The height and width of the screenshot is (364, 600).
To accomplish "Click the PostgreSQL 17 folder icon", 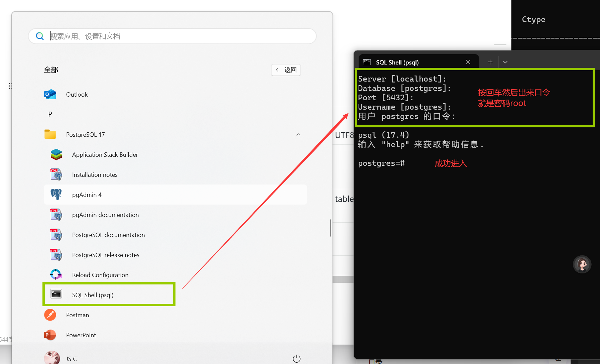I will [x=50, y=134].
